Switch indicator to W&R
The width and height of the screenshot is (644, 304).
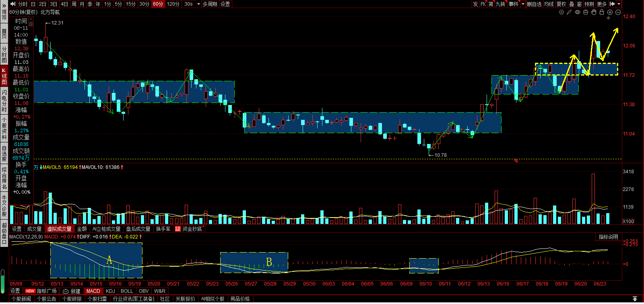160,291
